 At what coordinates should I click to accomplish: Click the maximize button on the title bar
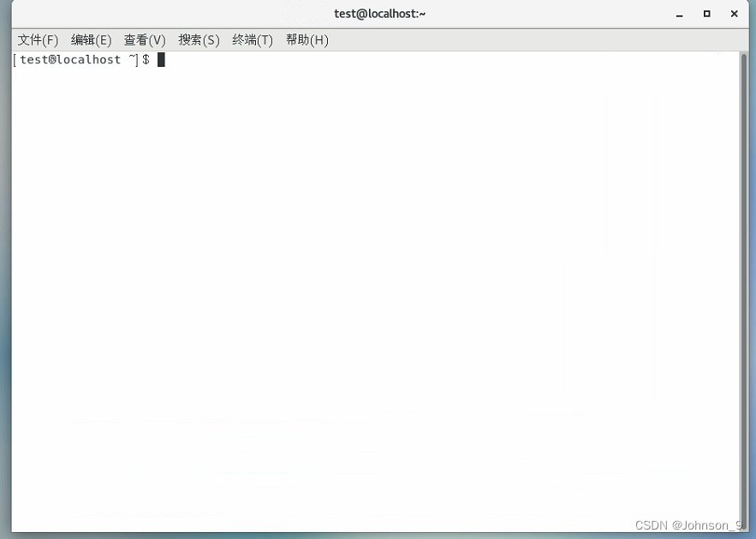click(x=707, y=14)
